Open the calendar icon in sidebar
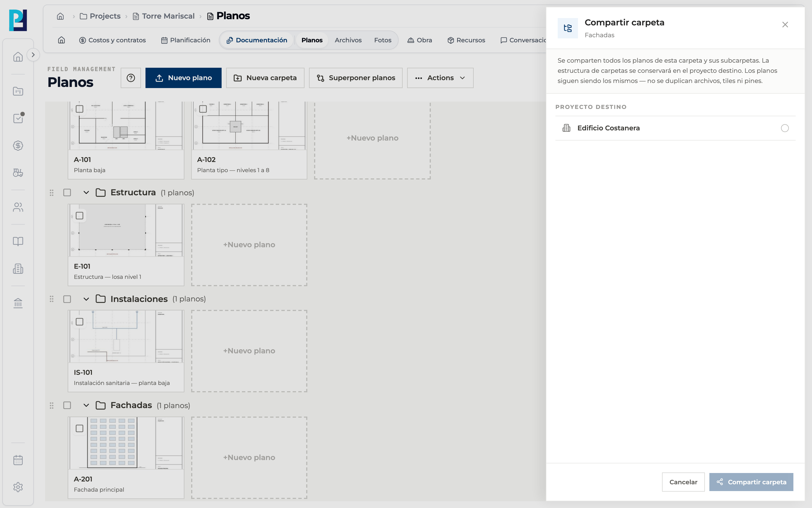The width and height of the screenshot is (812, 508). 18,460
